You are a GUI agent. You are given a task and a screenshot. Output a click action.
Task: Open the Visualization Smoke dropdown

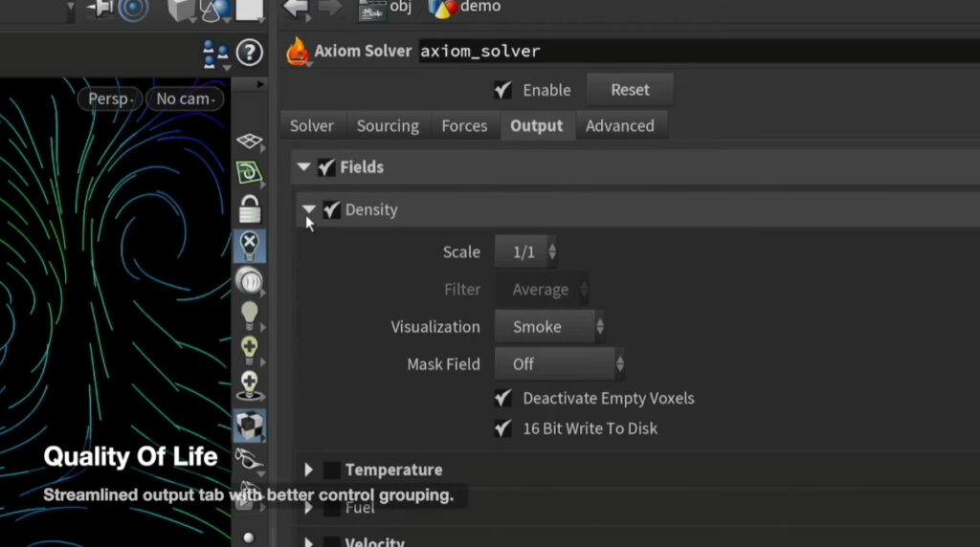(x=549, y=327)
